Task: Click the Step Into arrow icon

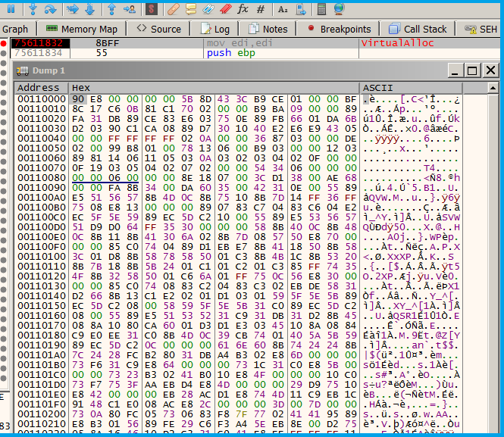Action: [x=33, y=9]
